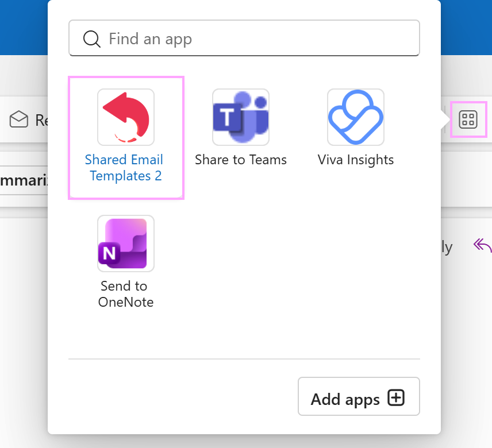Click the red curved arrow templates logo
Screen dimensions: 492x448
pos(125,117)
